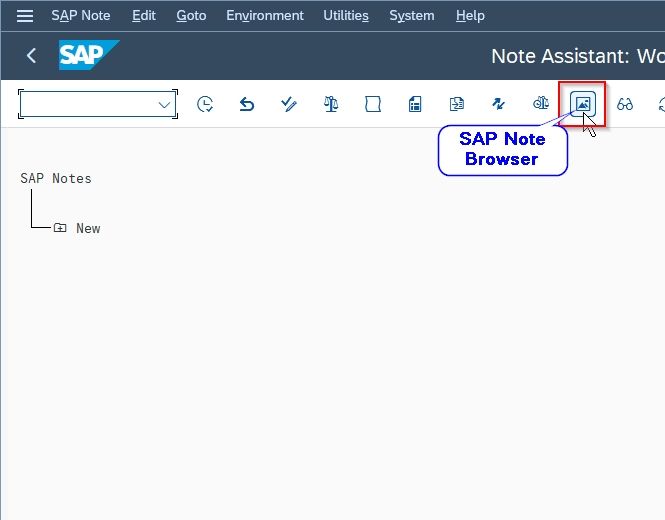
Task: Select the New tree item label
Action: [88, 229]
